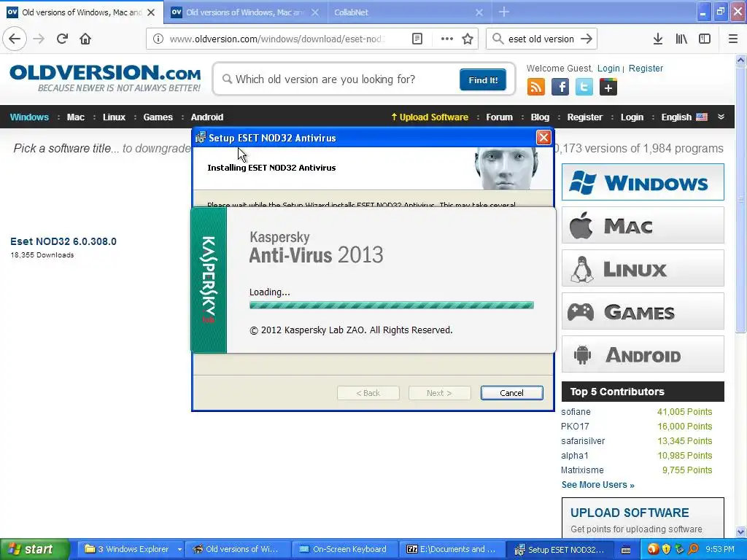Open the Firefox hamburger menu
Viewport: 747px width, 560px height.
tap(733, 39)
